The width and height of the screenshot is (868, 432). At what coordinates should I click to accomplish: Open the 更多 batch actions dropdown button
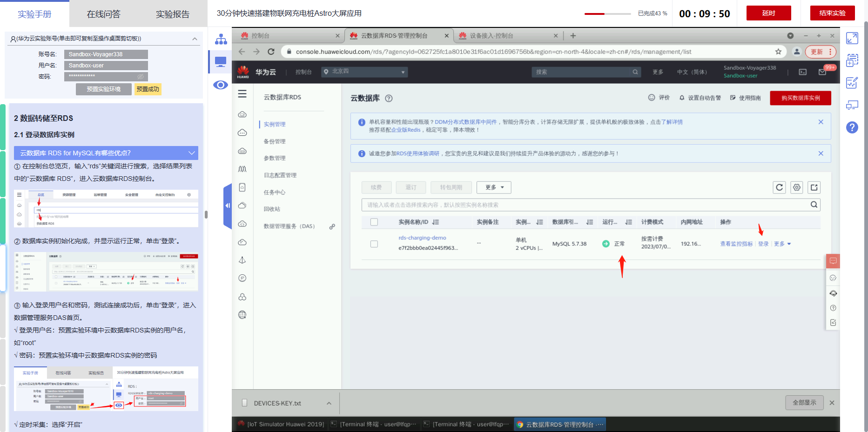pos(494,187)
